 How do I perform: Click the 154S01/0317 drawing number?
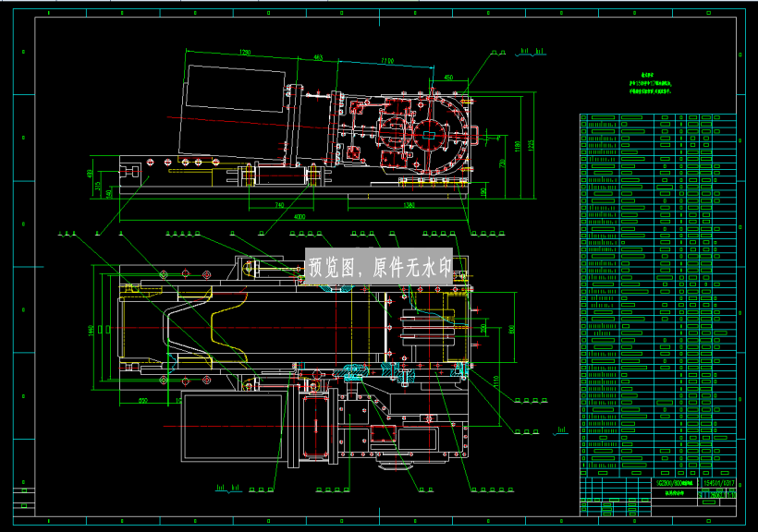pyautogui.click(x=719, y=483)
